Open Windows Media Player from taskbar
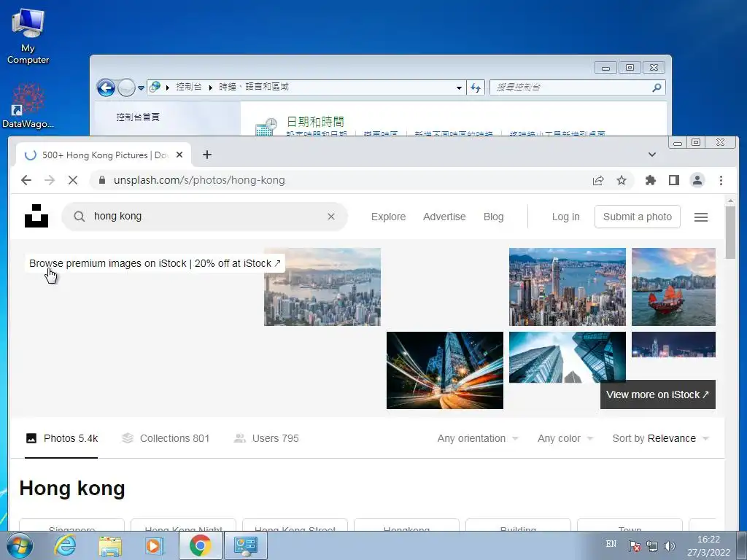 (x=154, y=545)
